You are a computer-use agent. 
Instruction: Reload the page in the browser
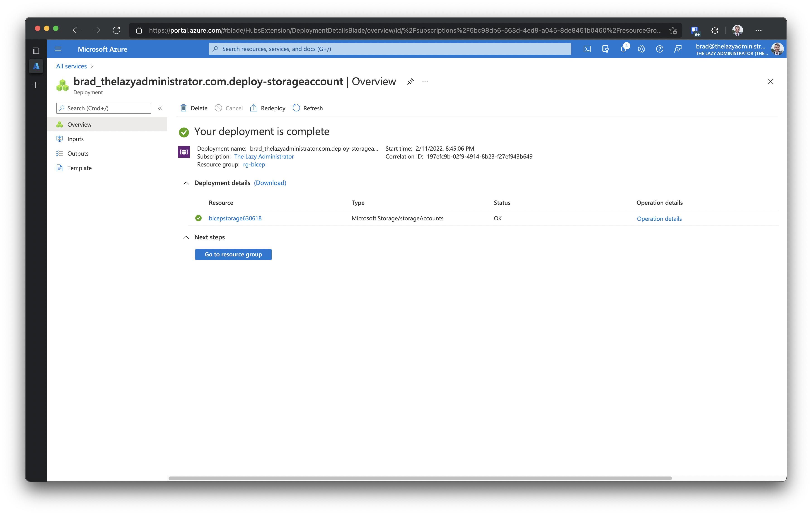click(x=116, y=30)
